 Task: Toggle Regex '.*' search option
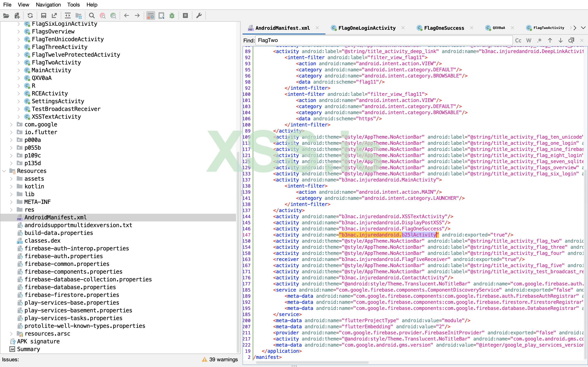pyautogui.click(x=539, y=41)
